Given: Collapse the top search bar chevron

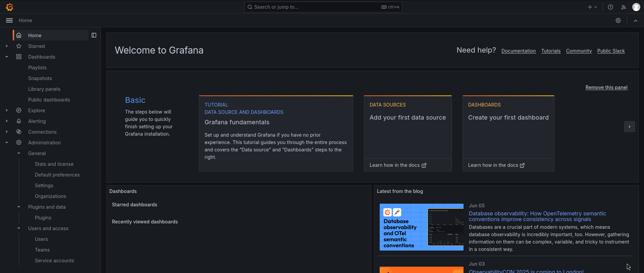Looking at the screenshot, I should point(635,20).
